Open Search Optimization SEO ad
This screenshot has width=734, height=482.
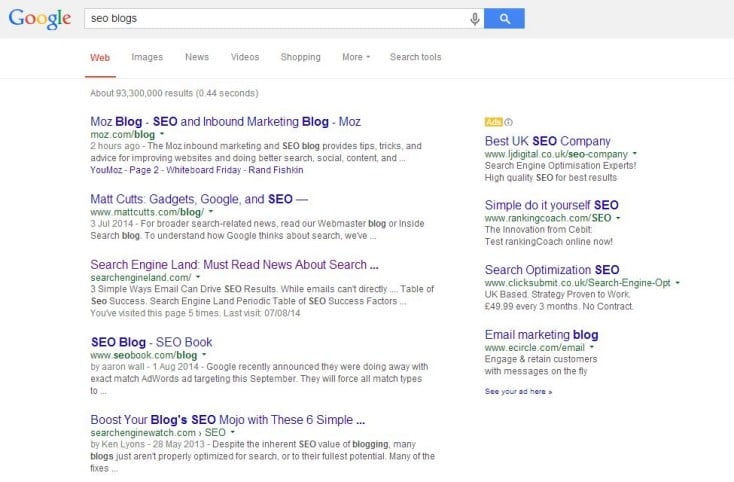pyautogui.click(x=552, y=270)
